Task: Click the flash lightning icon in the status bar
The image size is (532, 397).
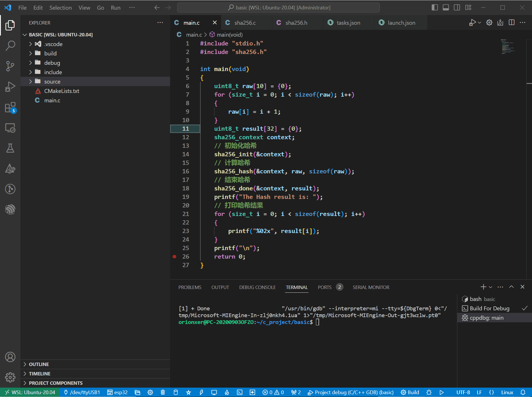Action: [x=201, y=392]
